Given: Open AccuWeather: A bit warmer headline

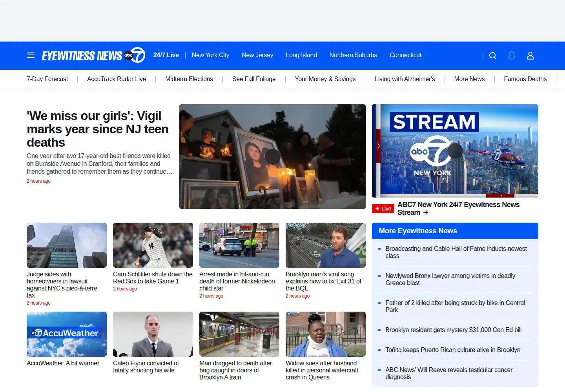Looking at the screenshot, I should (63, 363).
